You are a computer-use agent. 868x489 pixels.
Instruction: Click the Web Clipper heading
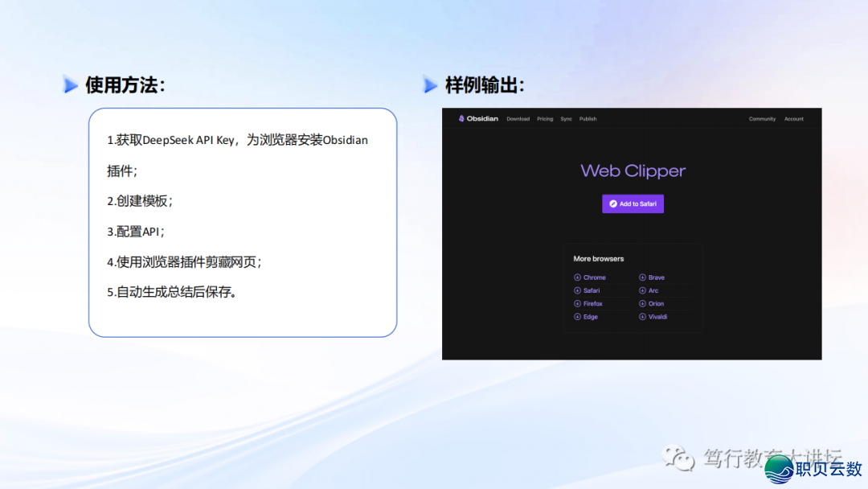coord(633,171)
